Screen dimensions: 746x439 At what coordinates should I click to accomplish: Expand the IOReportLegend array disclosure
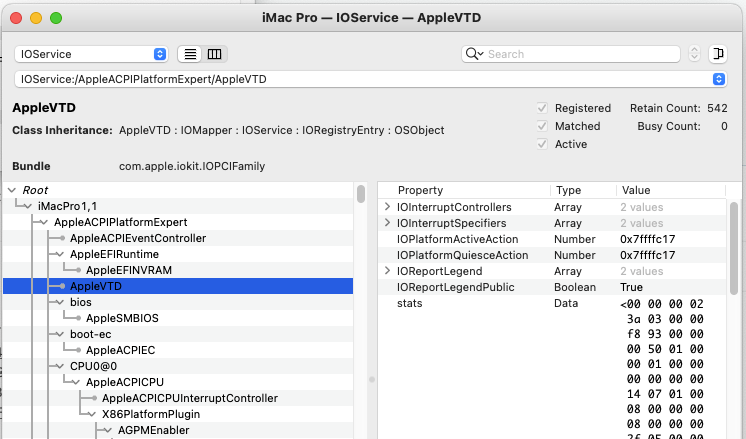tap(387, 271)
